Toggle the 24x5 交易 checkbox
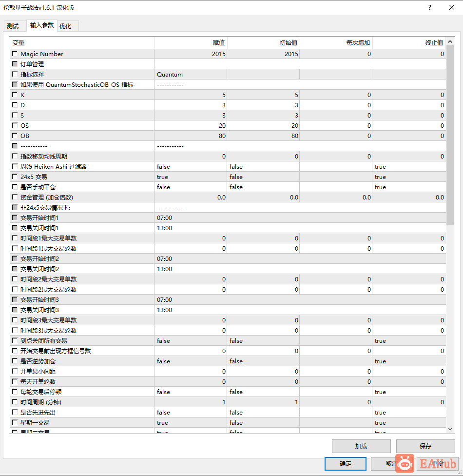This screenshot has height=476, width=463. click(15, 177)
